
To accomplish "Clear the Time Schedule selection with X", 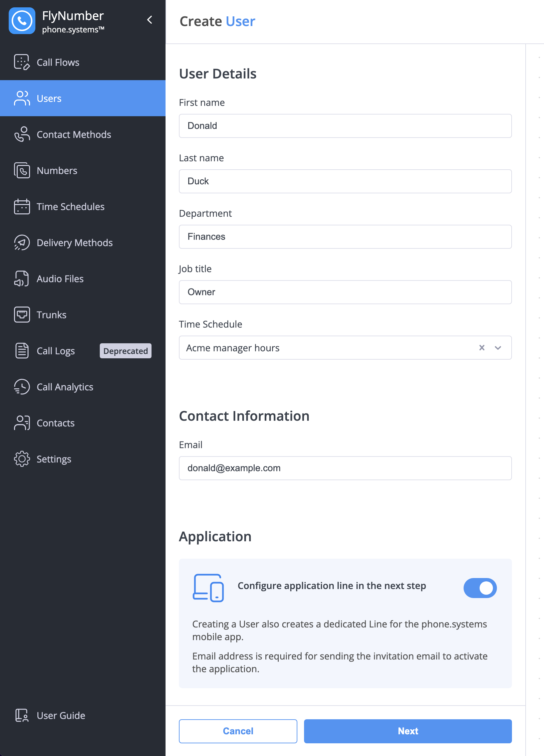I will tap(482, 348).
